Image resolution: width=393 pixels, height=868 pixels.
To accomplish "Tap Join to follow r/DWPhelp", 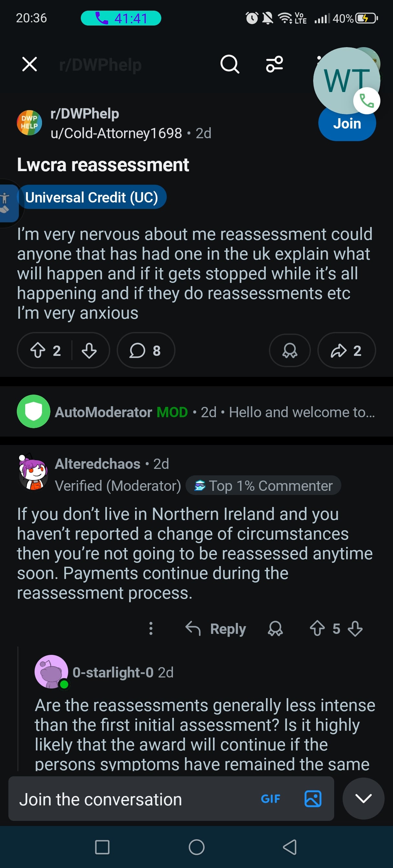I will pos(347,124).
